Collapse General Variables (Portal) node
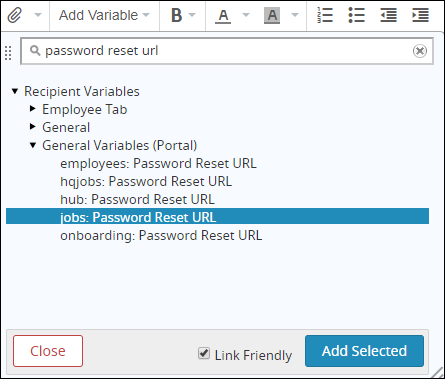The height and width of the screenshot is (379, 445). 33,145
